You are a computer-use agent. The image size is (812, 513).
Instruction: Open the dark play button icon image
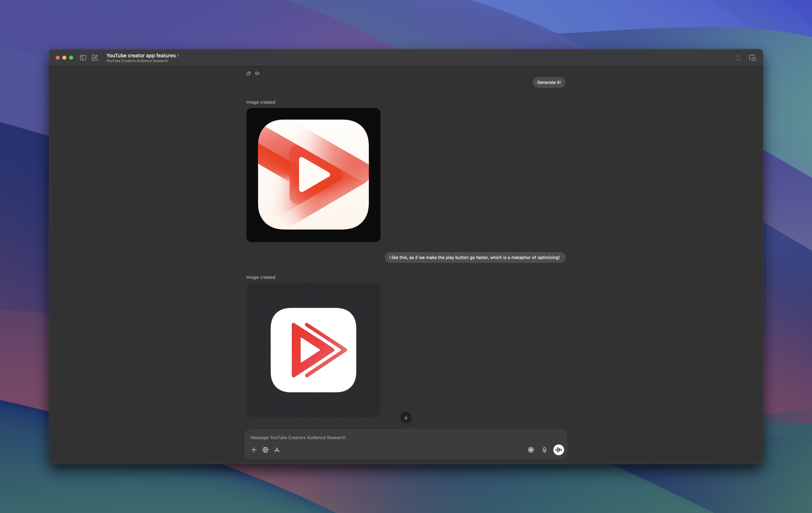tap(313, 174)
